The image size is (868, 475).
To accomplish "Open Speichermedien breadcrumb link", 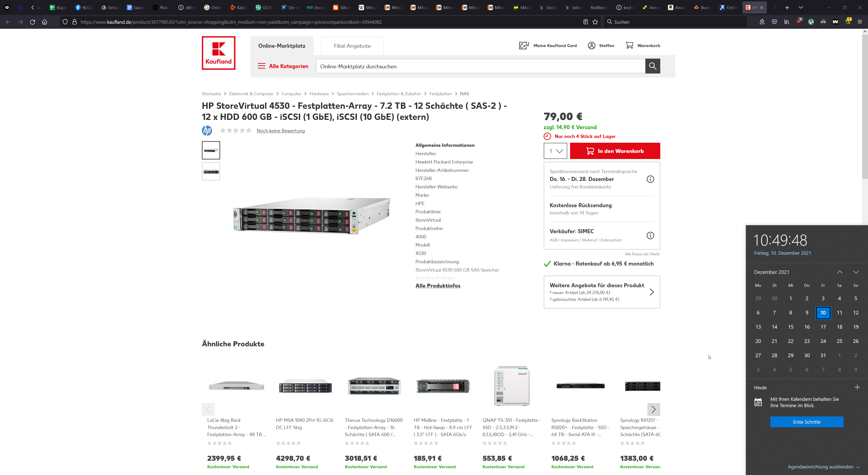I will 352,94.
